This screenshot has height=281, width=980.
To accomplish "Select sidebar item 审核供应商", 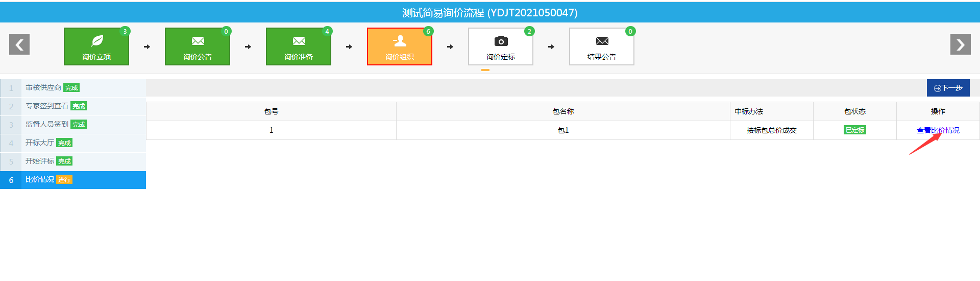I will [73, 88].
